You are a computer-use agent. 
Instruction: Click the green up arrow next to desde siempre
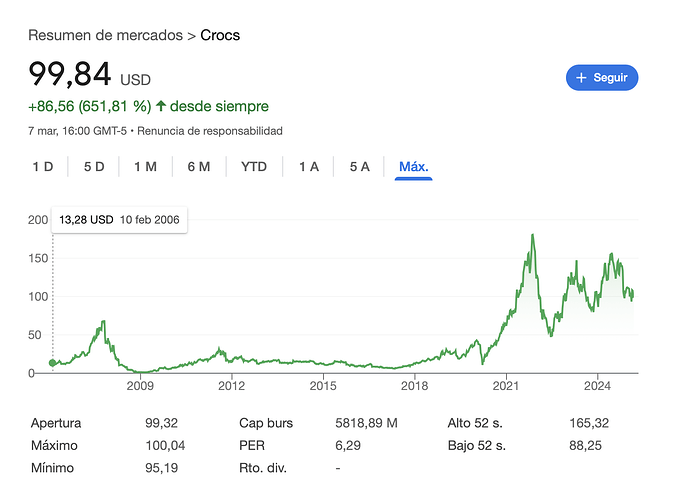pyautogui.click(x=161, y=106)
